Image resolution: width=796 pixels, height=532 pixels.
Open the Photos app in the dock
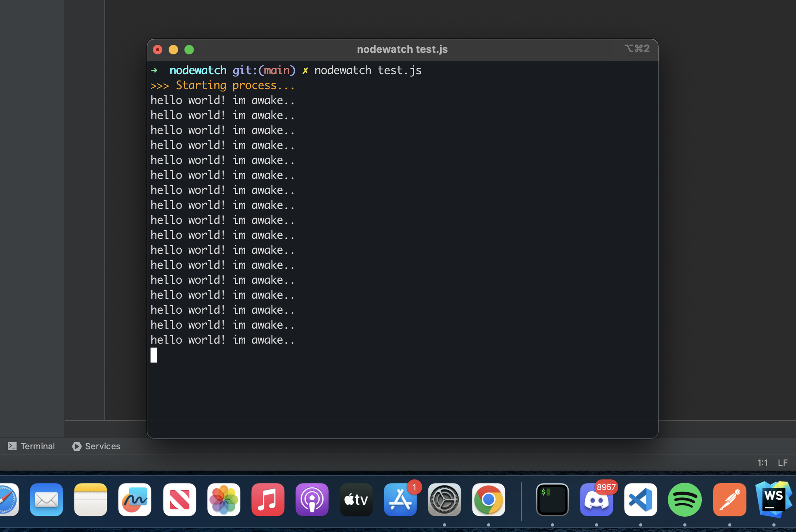(x=224, y=500)
